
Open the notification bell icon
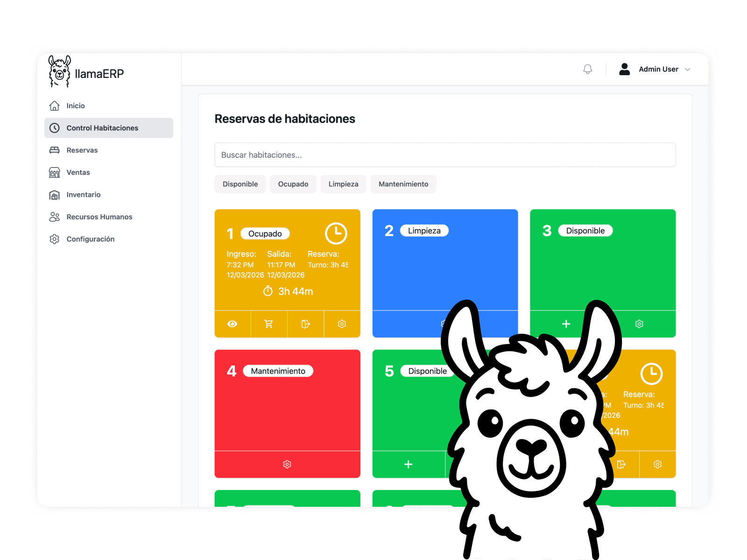point(587,69)
